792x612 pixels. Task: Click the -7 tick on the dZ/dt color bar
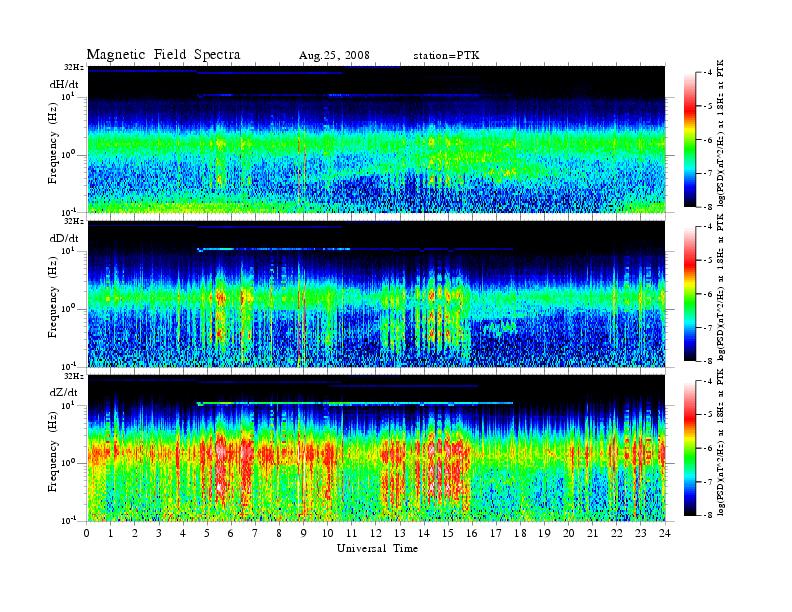pos(708,482)
